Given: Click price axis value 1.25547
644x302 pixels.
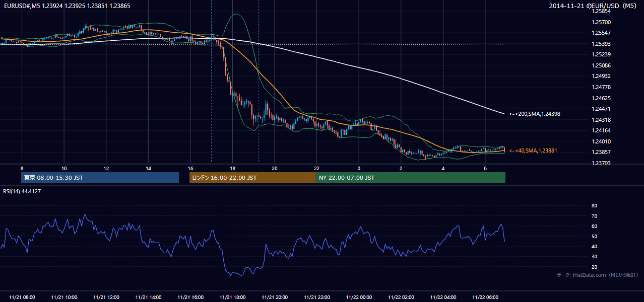Looking at the screenshot, I should click(601, 33).
